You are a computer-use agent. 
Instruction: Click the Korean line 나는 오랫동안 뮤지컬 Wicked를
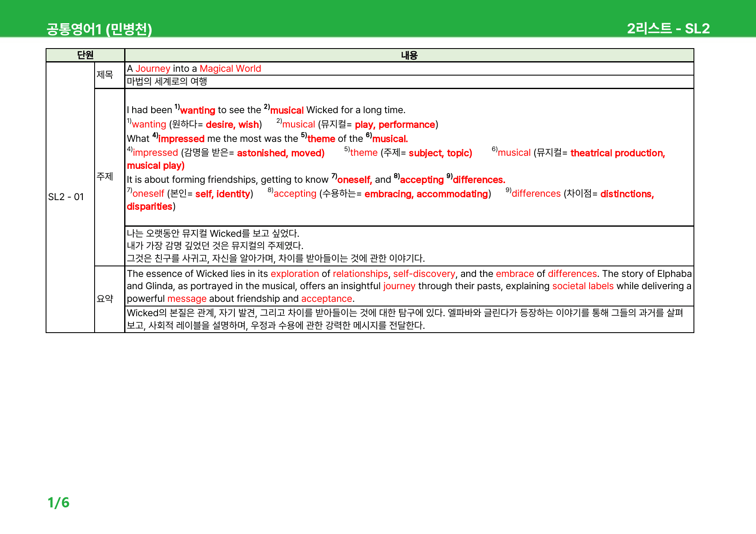(x=213, y=233)
